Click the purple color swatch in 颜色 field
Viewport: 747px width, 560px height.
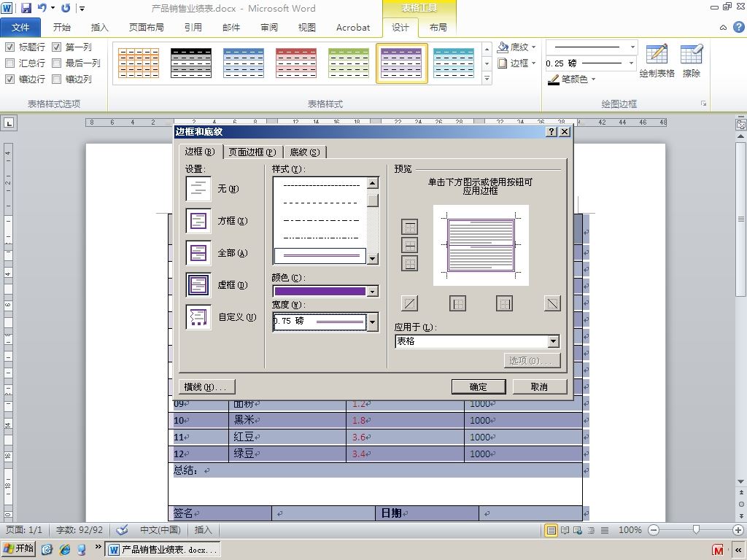(320, 291)
